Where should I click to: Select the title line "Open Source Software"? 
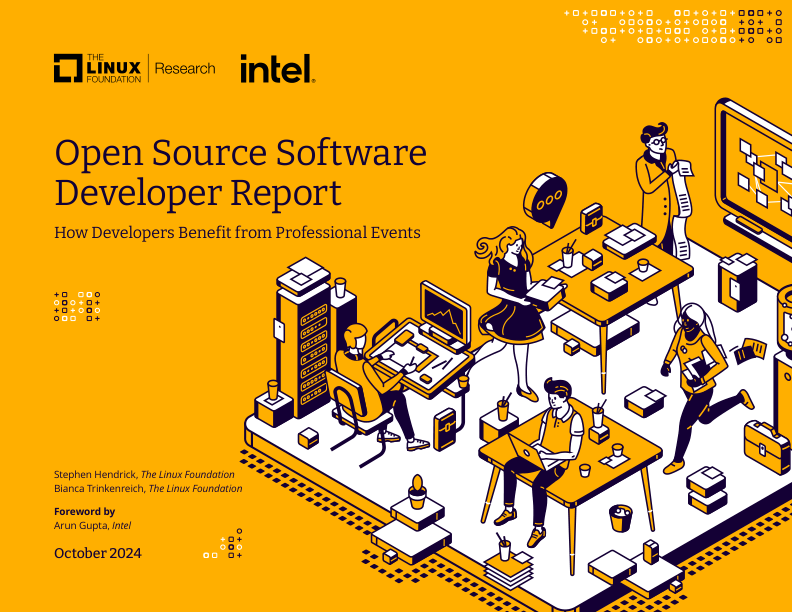coord(240,152)
